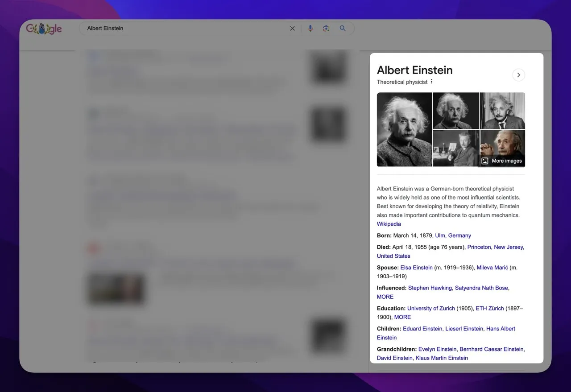Follow the Ulm birthplace link
Screen dimensions: 571x392
click(440, 235)
